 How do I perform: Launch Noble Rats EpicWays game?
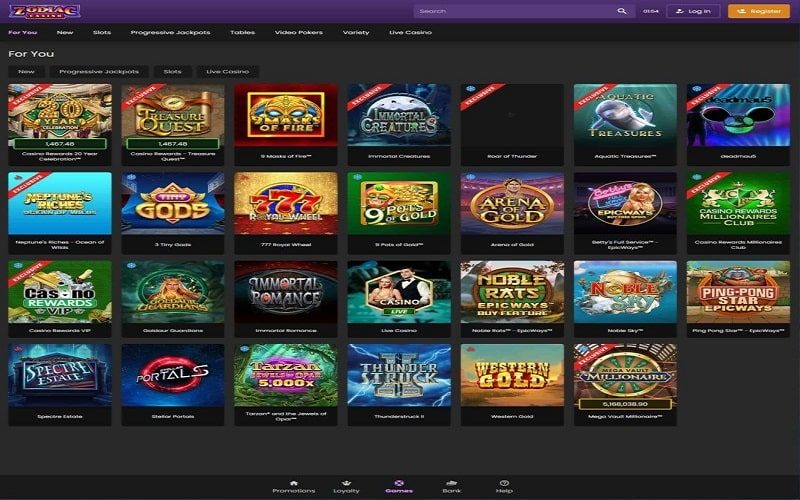tap(512, 299)
